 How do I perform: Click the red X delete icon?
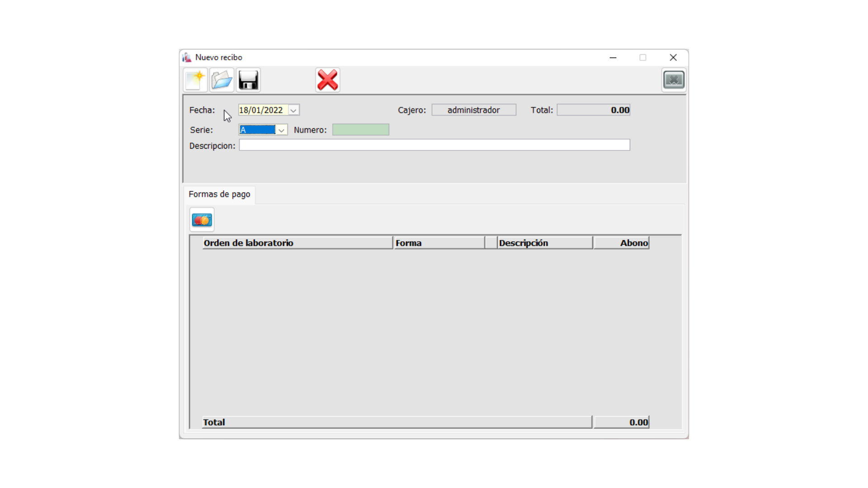[x=327, y=80]
